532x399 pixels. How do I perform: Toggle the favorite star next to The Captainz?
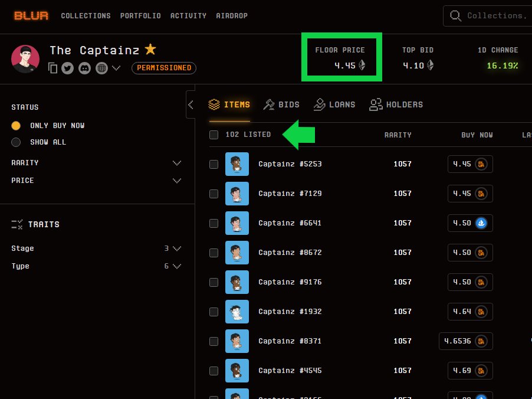coord(150,50)
